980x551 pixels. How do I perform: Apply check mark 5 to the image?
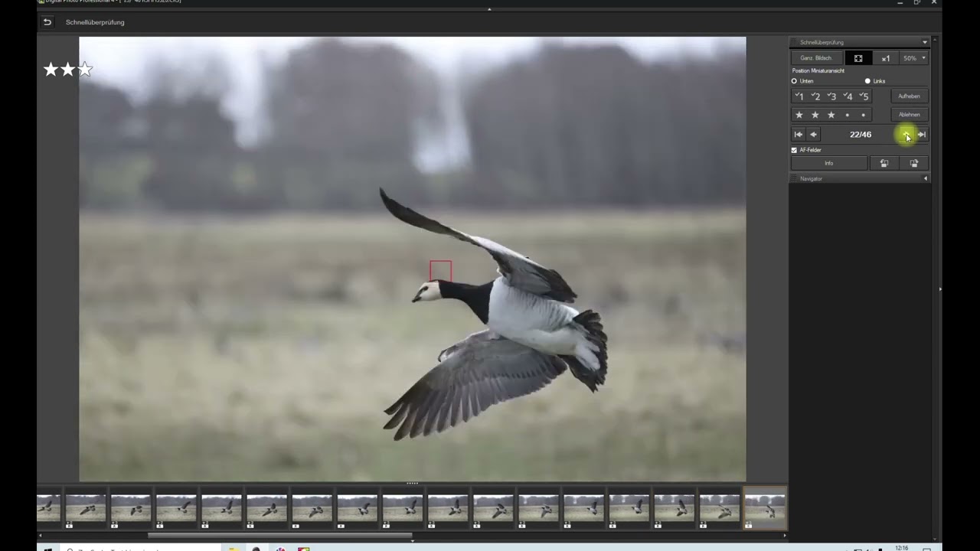click(x=864, y=96)
